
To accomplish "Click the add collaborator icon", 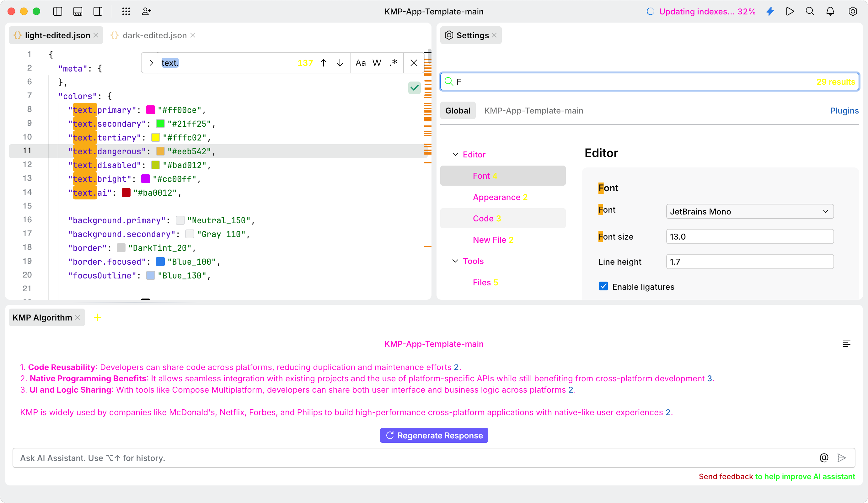I will [x=146, y=11].
